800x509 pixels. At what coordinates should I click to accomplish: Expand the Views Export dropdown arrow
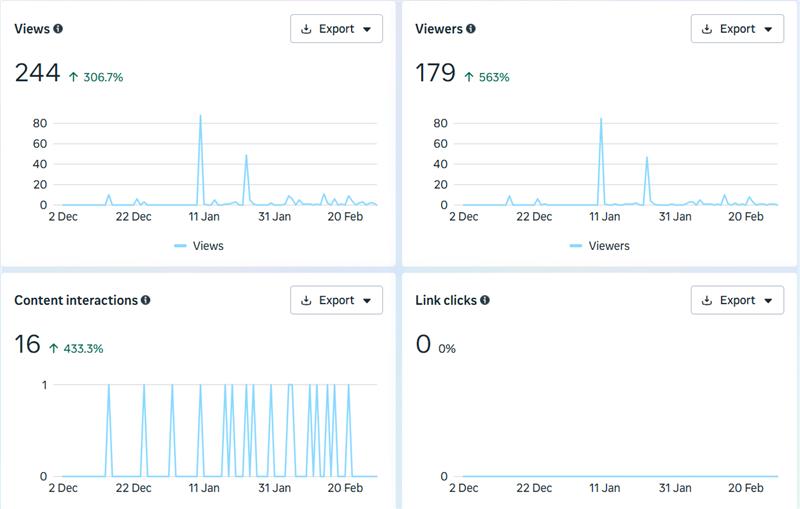(x=367, y=30)
